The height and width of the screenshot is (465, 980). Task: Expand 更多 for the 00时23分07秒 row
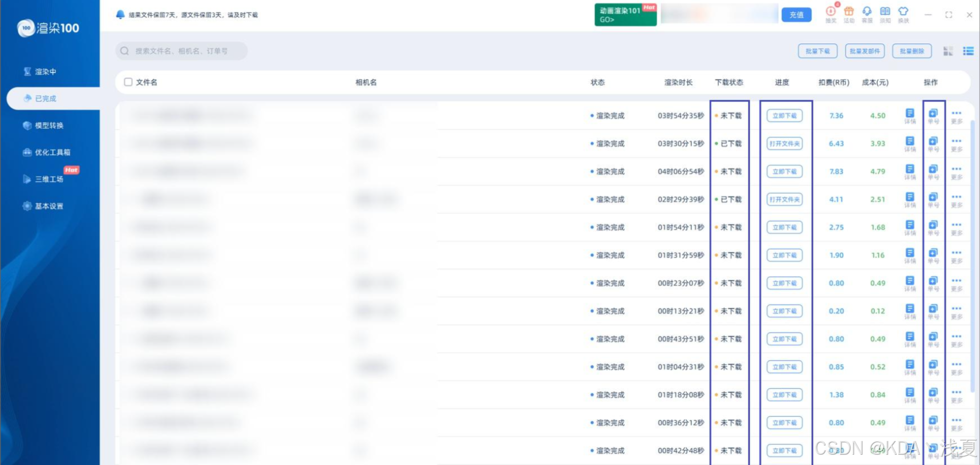point(957,284)
